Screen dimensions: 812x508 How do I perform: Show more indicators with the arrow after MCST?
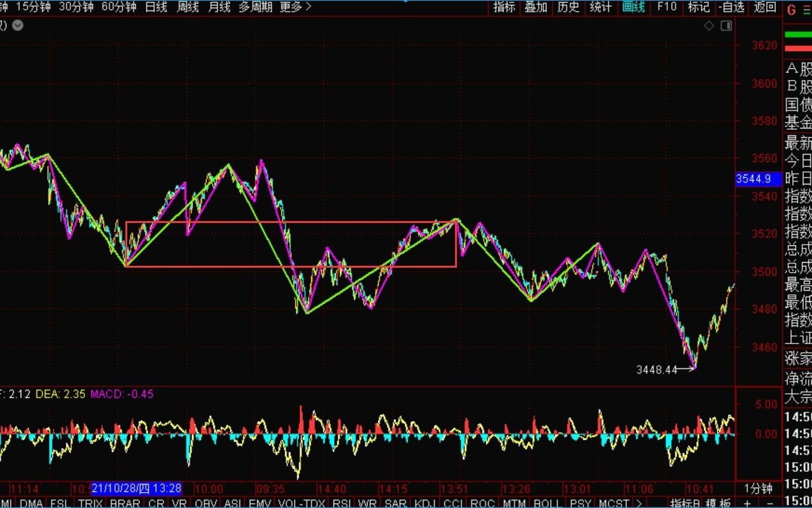pyautogui.click(x=639, y=503)
